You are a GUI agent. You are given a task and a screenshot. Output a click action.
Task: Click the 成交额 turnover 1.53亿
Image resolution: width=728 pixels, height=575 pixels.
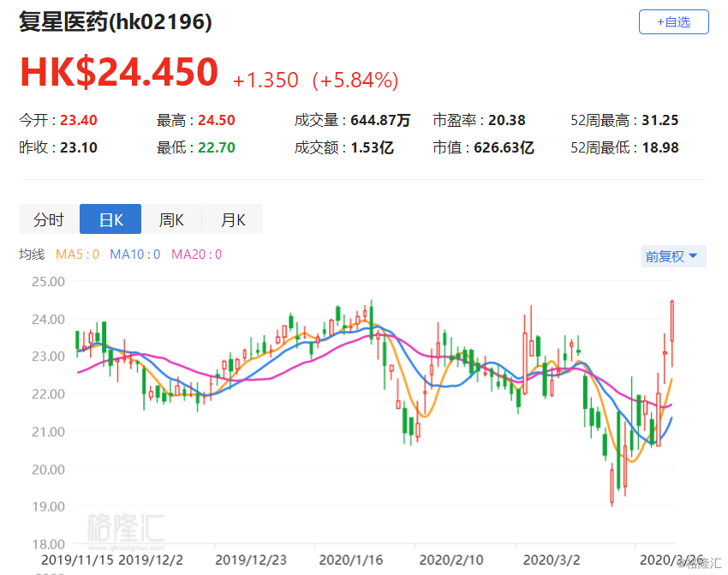372,147
